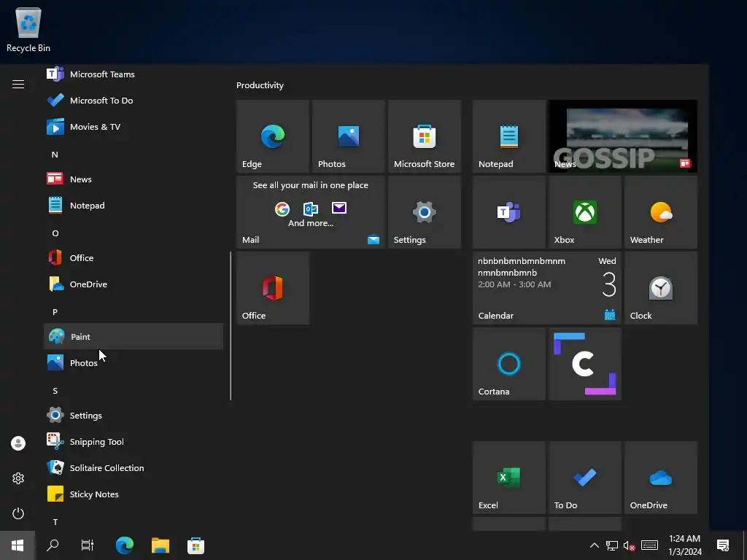Open the News live tile
747x560 pixels.
click(x=623, y=136)
